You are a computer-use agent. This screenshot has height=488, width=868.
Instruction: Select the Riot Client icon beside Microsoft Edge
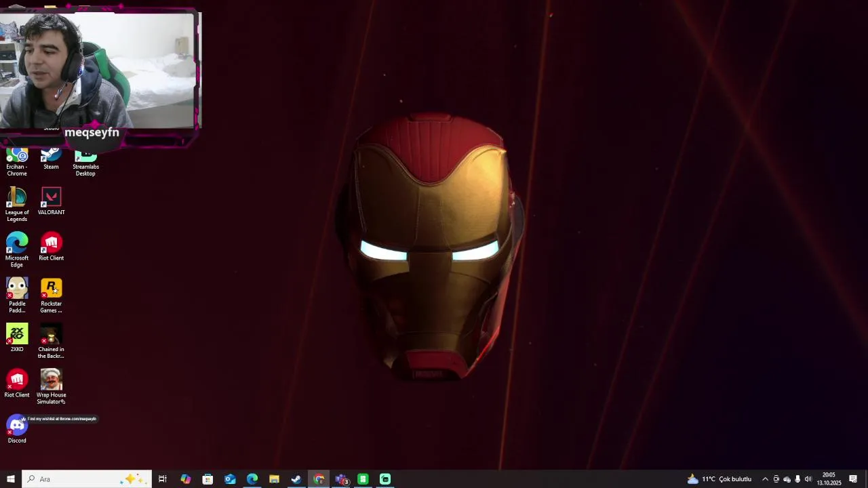[51, 247]
